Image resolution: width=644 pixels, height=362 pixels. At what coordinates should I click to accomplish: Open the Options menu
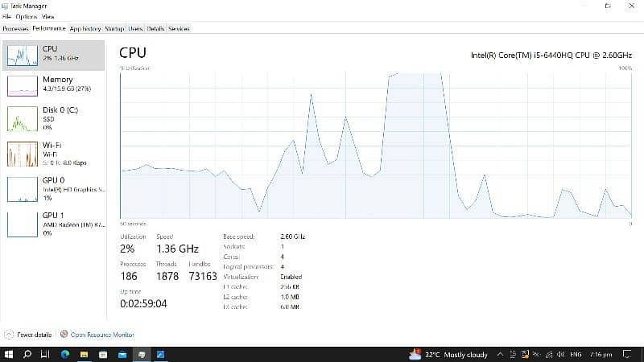tap(26, 16)
